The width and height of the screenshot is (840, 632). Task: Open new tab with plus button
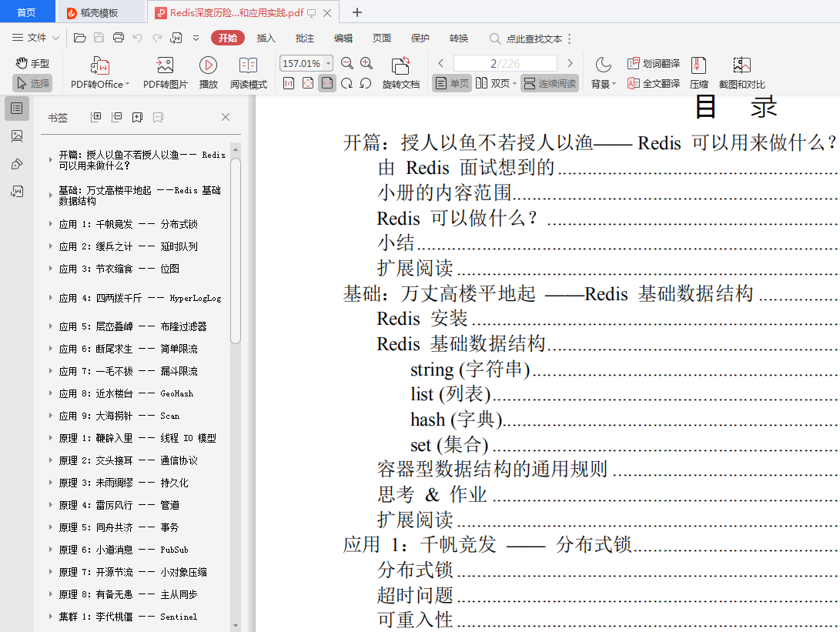click(357, 12)
